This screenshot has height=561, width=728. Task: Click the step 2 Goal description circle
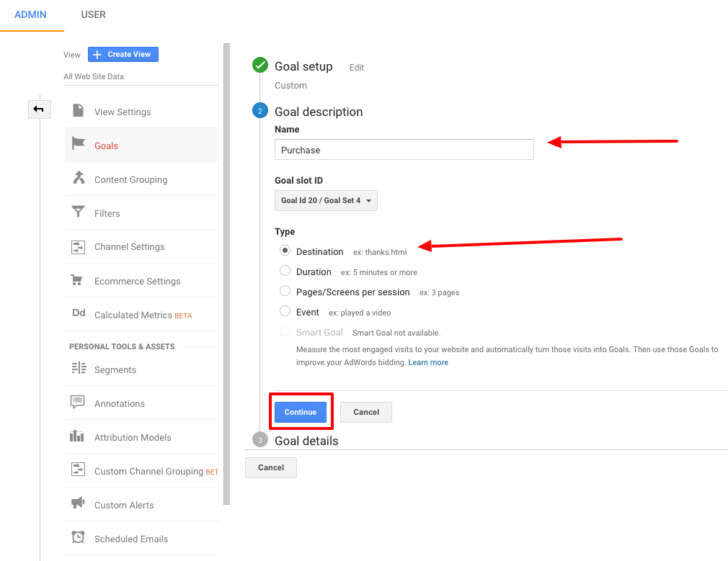click(x=260, y=110)
